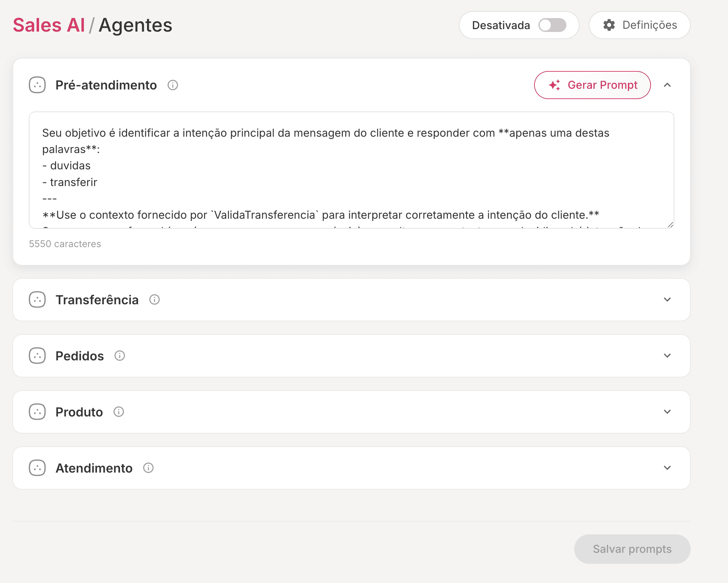Click the Transferência agent icon

(x=37, y=300)
